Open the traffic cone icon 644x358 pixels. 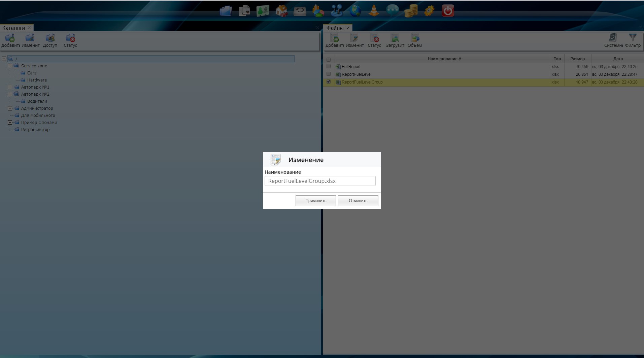(x=374, y=11)
